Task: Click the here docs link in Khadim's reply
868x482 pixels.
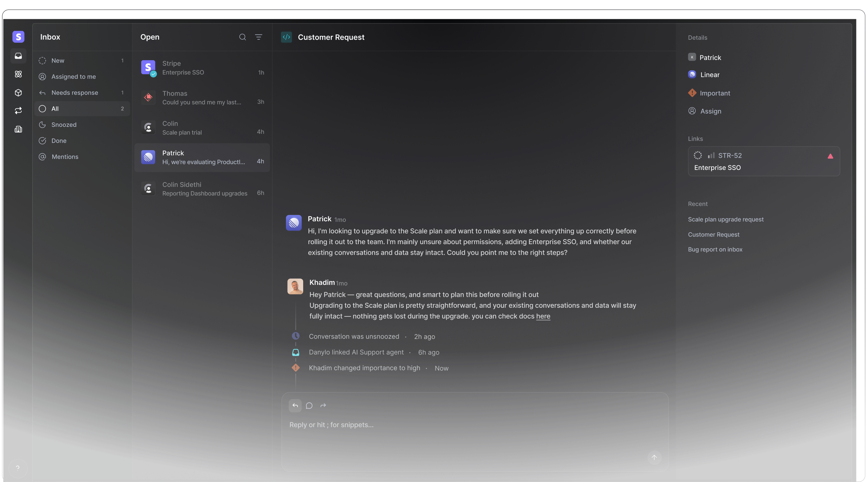Action: [x=543, y=316]
